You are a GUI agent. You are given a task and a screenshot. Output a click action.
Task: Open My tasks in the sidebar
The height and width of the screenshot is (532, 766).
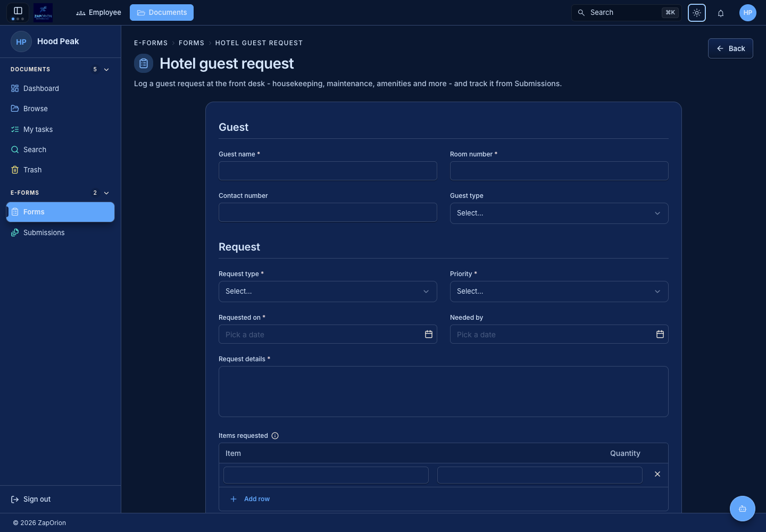[60, 129]
